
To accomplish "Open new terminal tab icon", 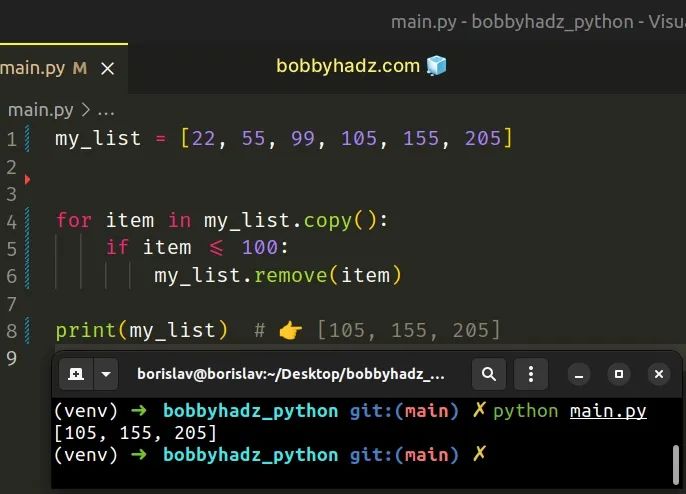I will (76, 374).
